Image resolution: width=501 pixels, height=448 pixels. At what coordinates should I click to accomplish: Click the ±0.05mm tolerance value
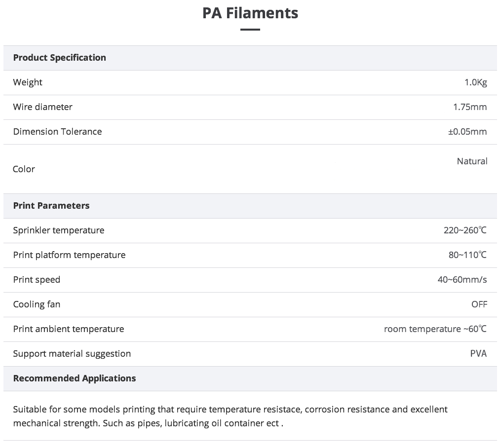(467, 132)
